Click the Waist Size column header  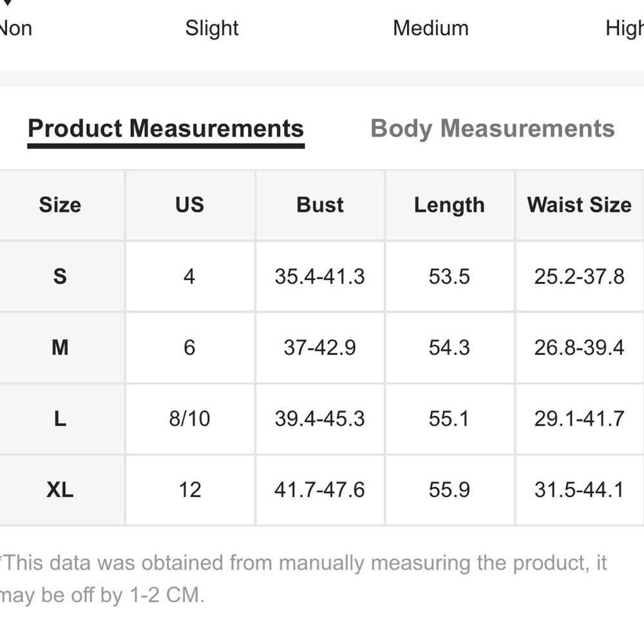[580, 205]
